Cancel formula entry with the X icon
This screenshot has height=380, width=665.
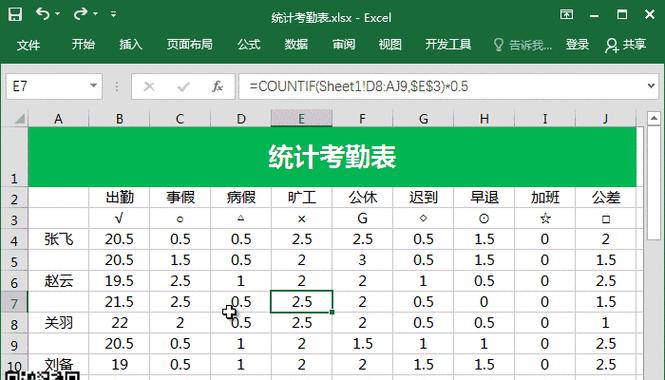pyautogui.click(x=149, y=87)
